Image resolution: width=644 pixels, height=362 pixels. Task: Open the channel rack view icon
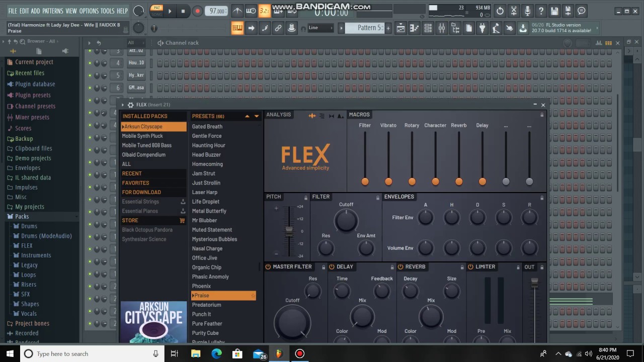[x=428, y=28]
